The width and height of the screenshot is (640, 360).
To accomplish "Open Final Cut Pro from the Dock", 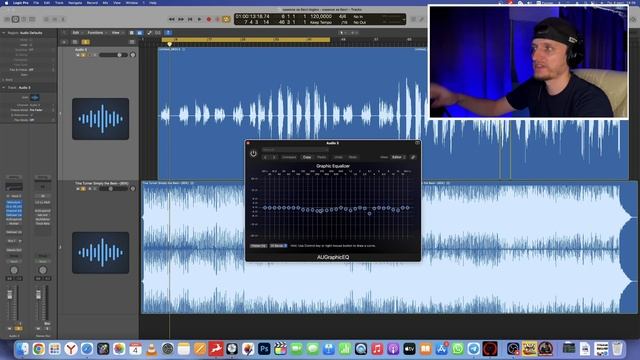I will tap(280, 349).
